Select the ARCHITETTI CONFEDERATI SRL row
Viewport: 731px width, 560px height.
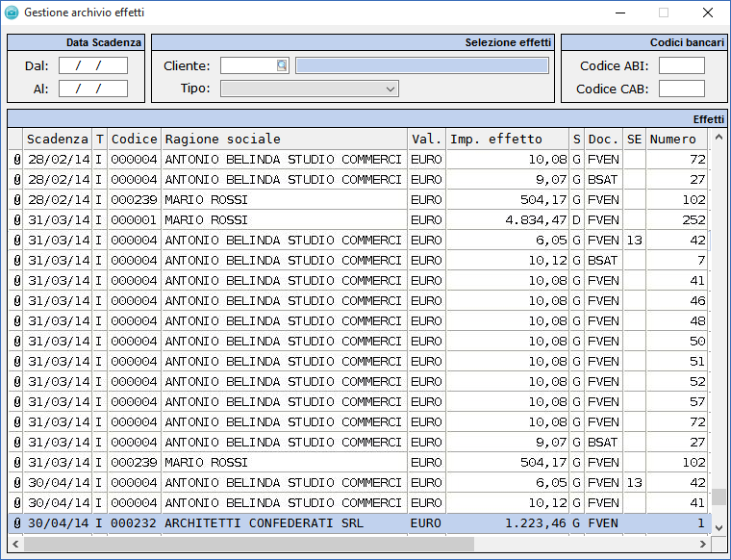(360, 523)
